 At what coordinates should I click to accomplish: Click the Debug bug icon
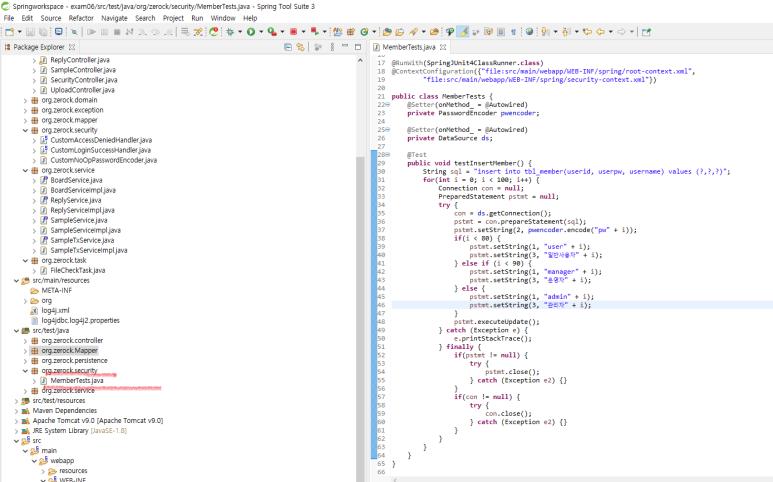230,32
